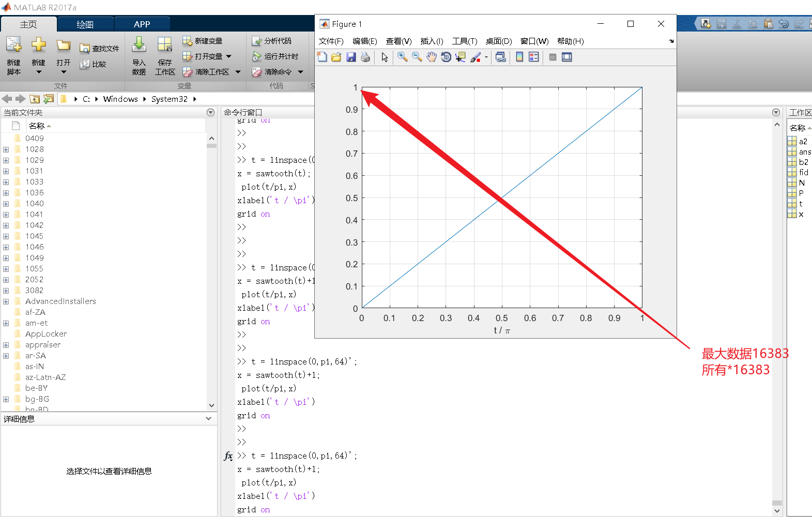Viewport: 812px width, 517px height.
Task: Click 查找文件 in the ribbon
Action: coord(100,49)
